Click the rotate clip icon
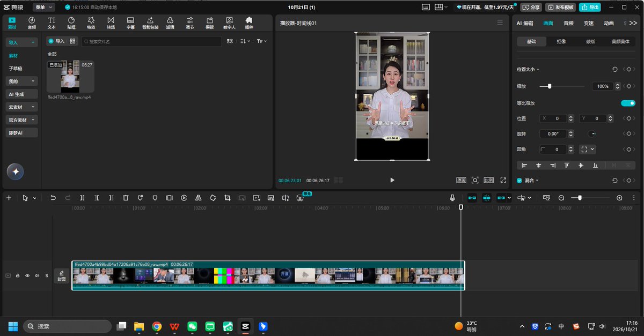 coord(213,198)
